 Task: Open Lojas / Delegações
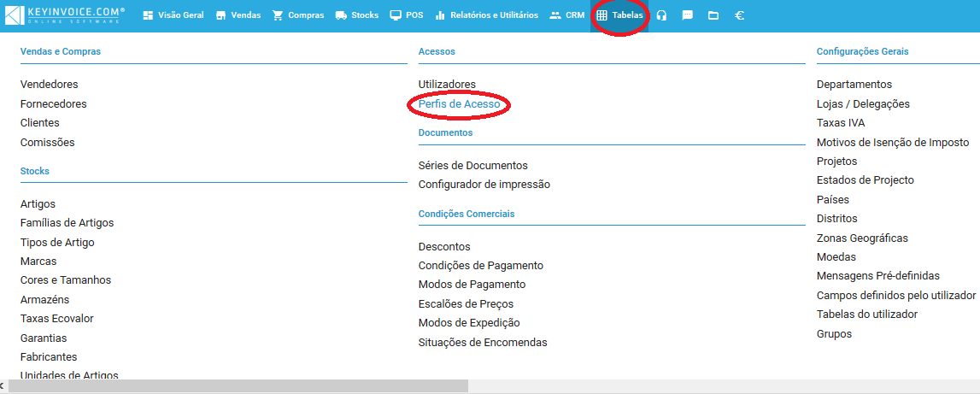863,104
